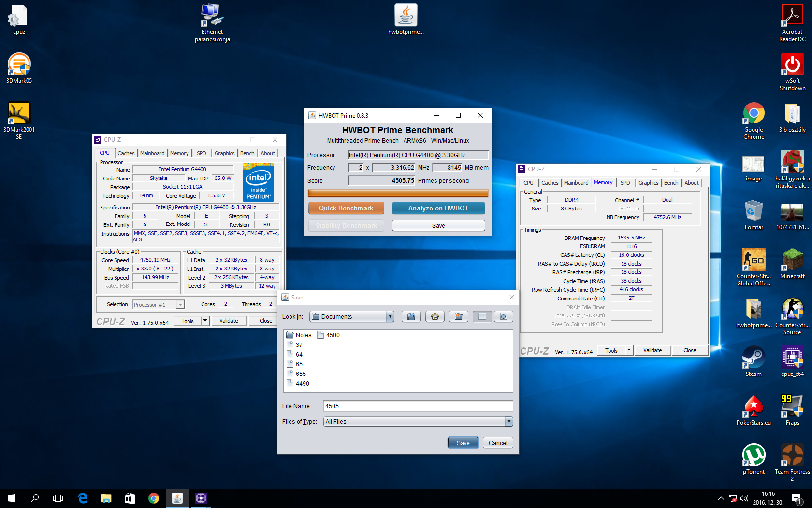Open the cpuz_x64 desktop icon
The image size is (812, 508).
pos(792,361)
